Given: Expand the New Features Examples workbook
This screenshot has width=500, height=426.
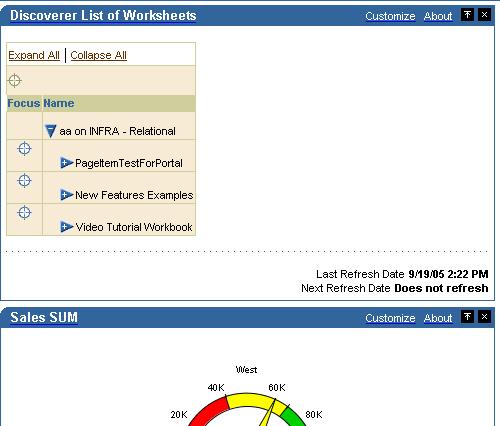Looking at the screenshot, I should coord(66,195).
